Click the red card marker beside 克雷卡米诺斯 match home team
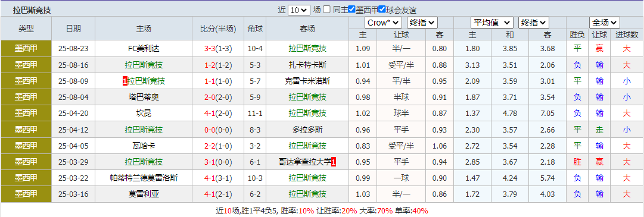This screenshot has width=644, height=217. pyautogui.click(x=125, y=81)
